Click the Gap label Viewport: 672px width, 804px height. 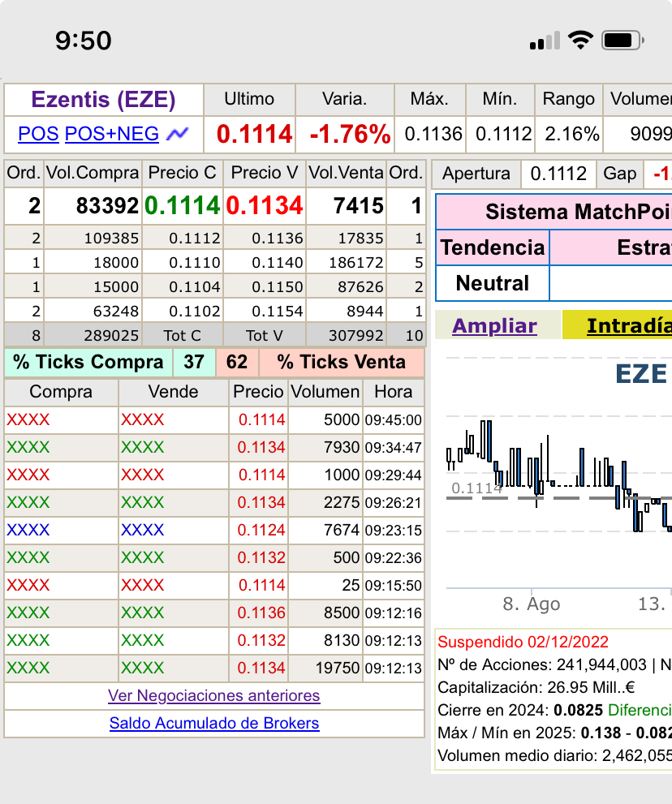pyautogui.click(x=620, y=174)
